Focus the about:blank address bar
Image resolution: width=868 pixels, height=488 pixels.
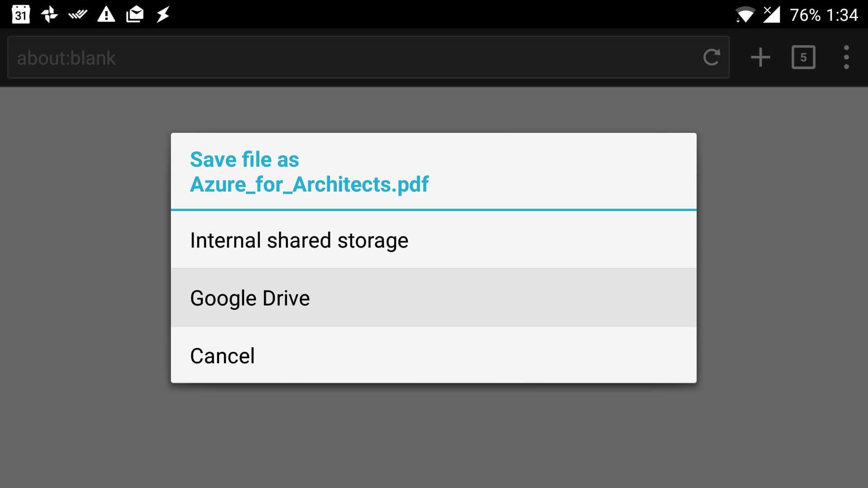click(x=353, y=58)
